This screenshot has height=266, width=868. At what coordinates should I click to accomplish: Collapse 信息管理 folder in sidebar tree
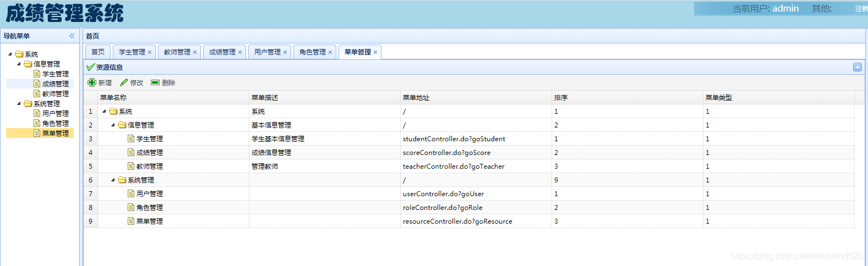pos(19,64)
